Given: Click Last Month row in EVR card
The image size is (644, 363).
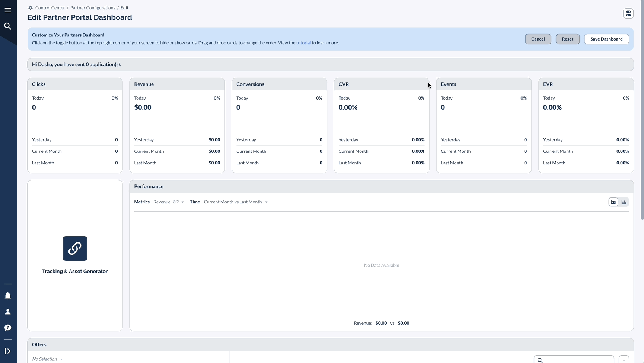Looking at the screenshot, I should (586, 163).
